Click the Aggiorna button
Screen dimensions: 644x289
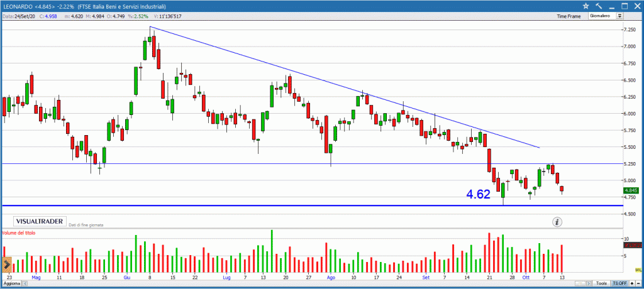pyautogui.click(x=11, y=284)
